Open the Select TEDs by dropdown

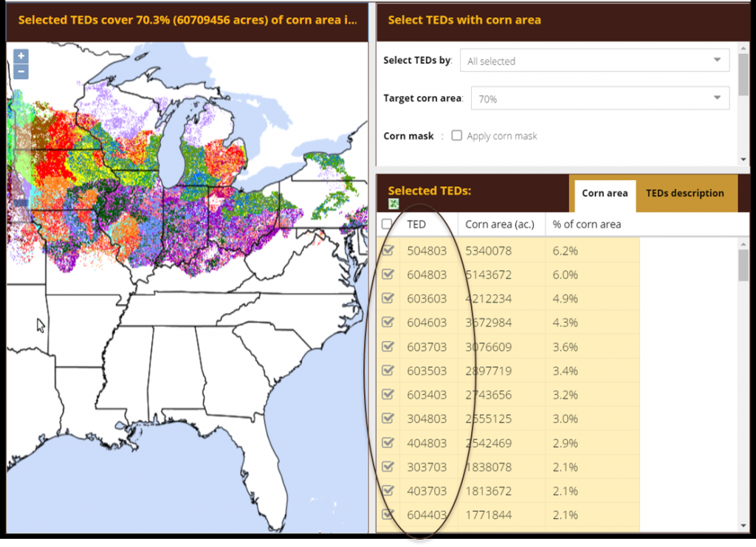(594, 61)
